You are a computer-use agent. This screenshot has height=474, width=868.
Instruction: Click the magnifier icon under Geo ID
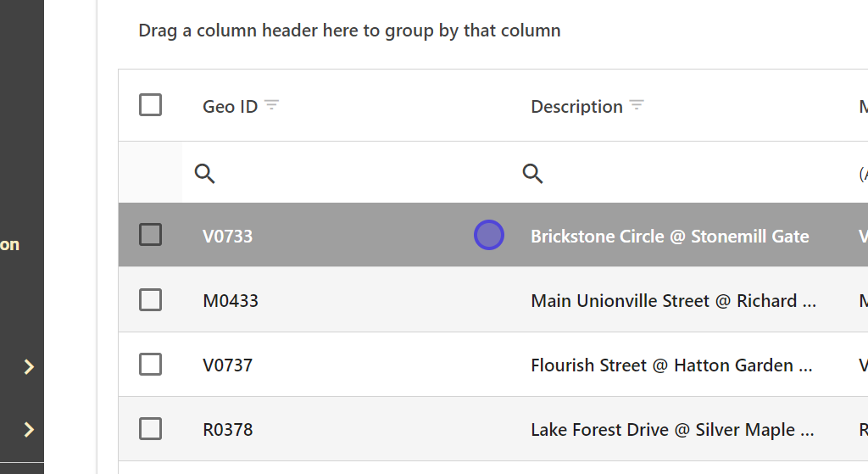204,174
